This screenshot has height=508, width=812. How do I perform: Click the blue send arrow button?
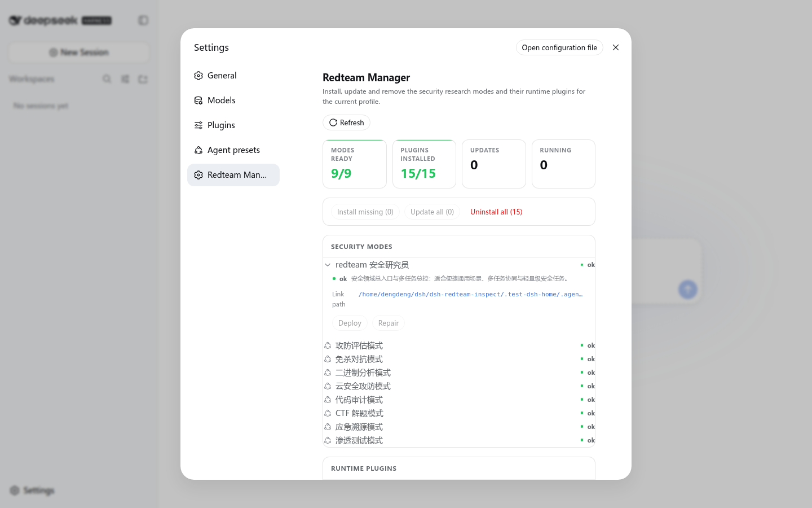tap(687, 290)
